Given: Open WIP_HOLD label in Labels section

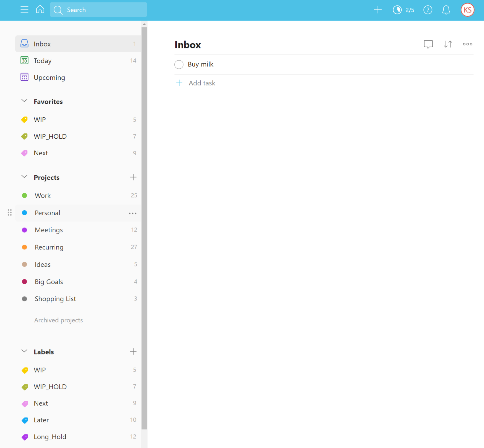Looking at the screenshot, I should [78, 386].
